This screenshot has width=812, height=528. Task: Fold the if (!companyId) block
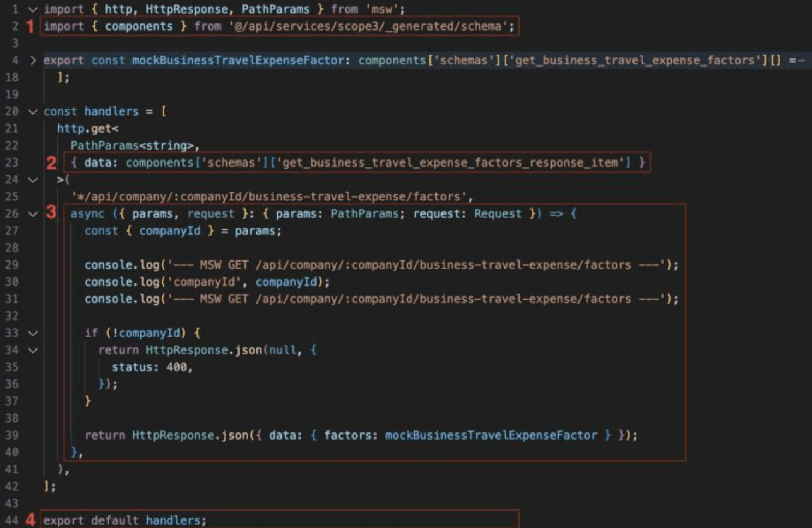pyautogui.click(x=33, y=333)
